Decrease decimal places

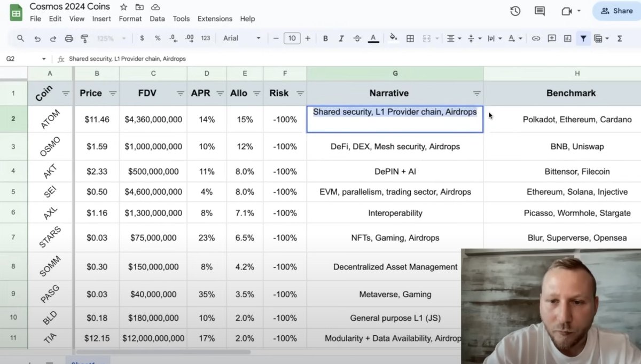173,38
